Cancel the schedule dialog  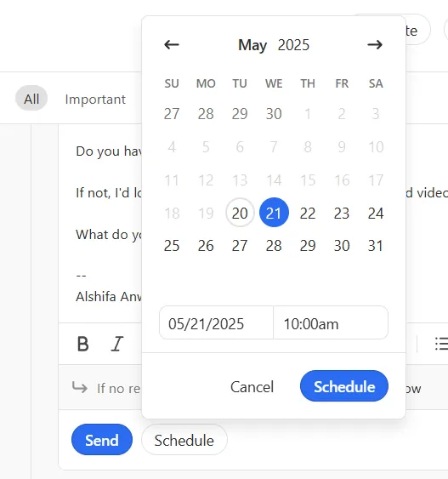pyautogui.click(x=252, y=387)
